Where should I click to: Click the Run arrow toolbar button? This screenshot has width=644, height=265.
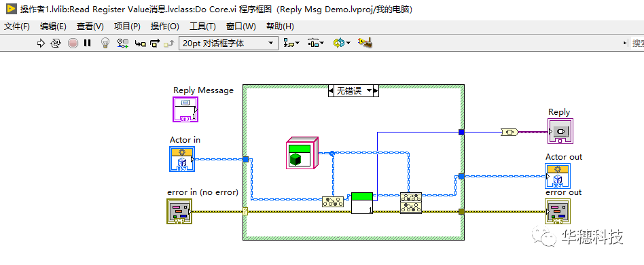click(x=41, y=43)
